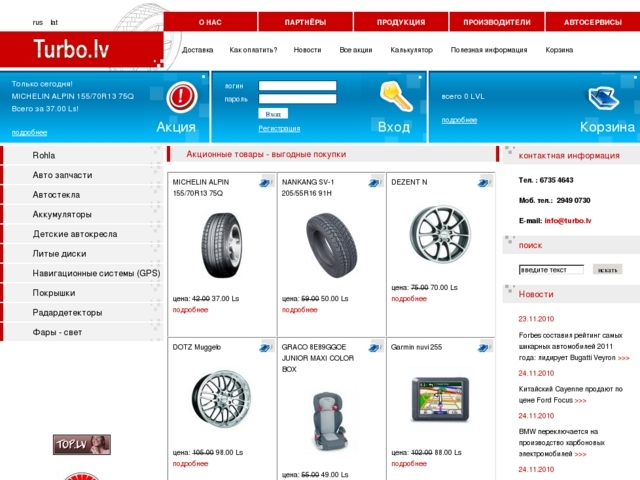
Task: Open Все акции page
Action: pyautogui.click(x=356, y=50)
